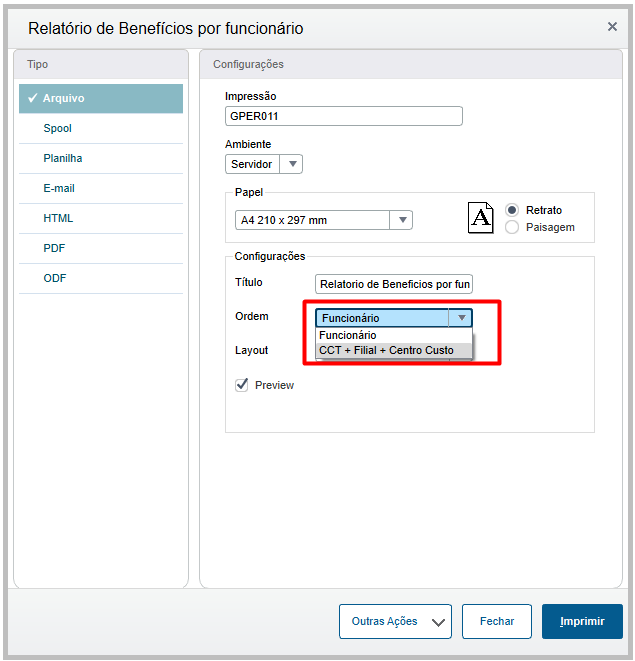Select HTML output type

(58, 218)
